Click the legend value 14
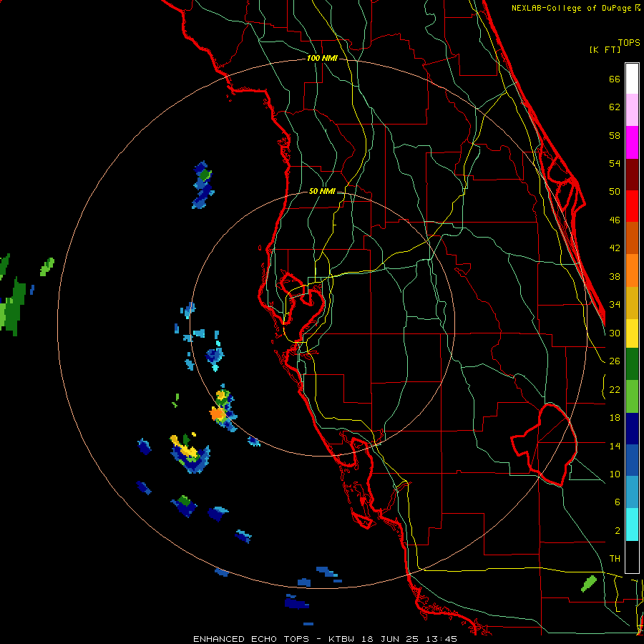Viewport: 644px width, 644px height. pyautogui.click(x=615, y=446)
